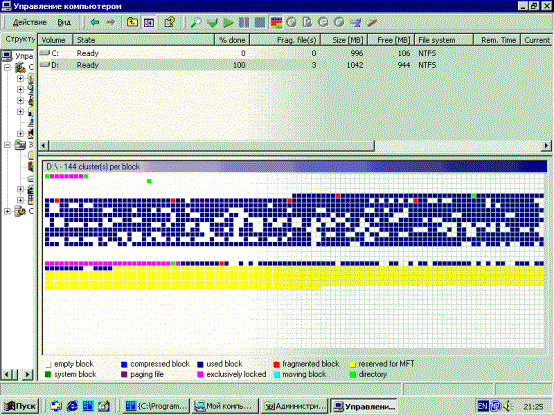Click the volume list scrollbar left arrow

[44, 145]
